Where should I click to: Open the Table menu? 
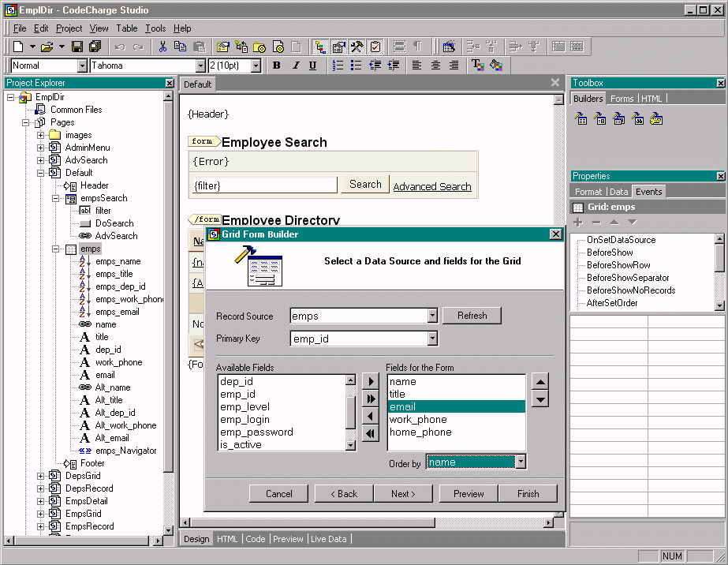[x=127, y=28]
